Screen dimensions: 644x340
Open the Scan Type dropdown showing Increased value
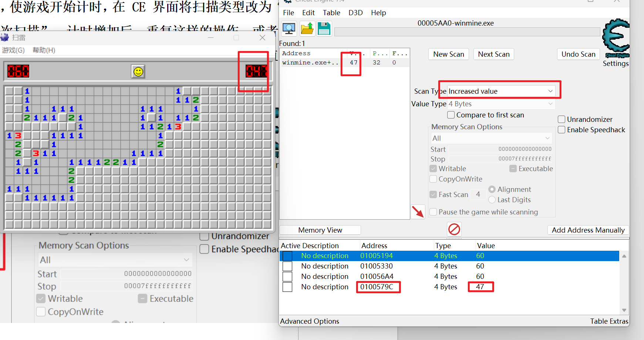[501, 91]
